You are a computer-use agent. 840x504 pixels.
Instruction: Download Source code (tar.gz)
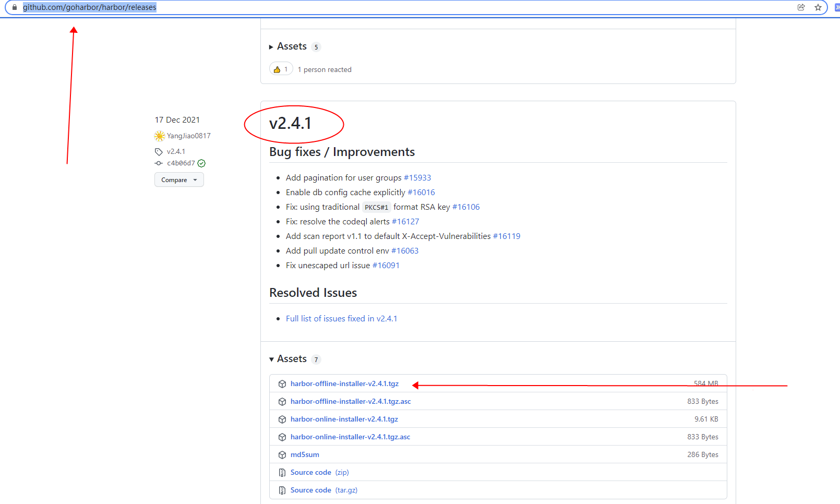pyautogui.click(x=324, y=490)
